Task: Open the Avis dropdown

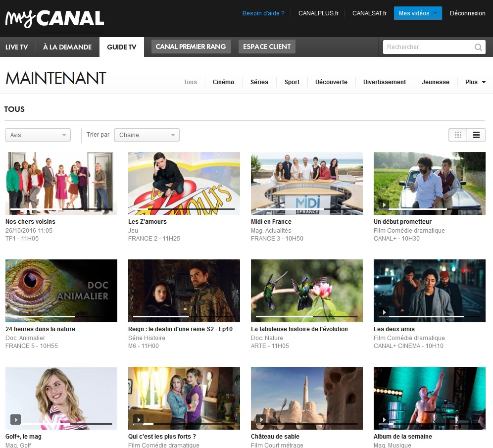Action: click(x=38, y=135)
